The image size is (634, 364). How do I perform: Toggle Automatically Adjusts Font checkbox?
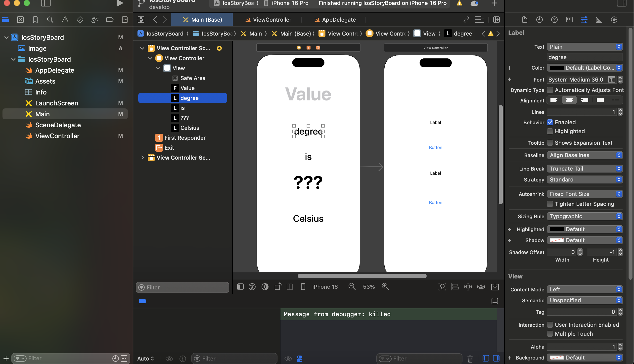click(x=550, y=90)
